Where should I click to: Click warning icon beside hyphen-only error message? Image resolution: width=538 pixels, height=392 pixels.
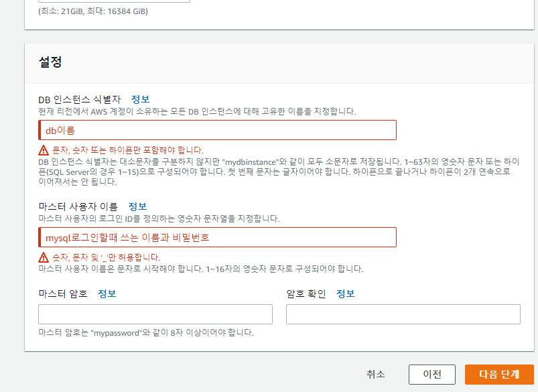coord(44,150)
